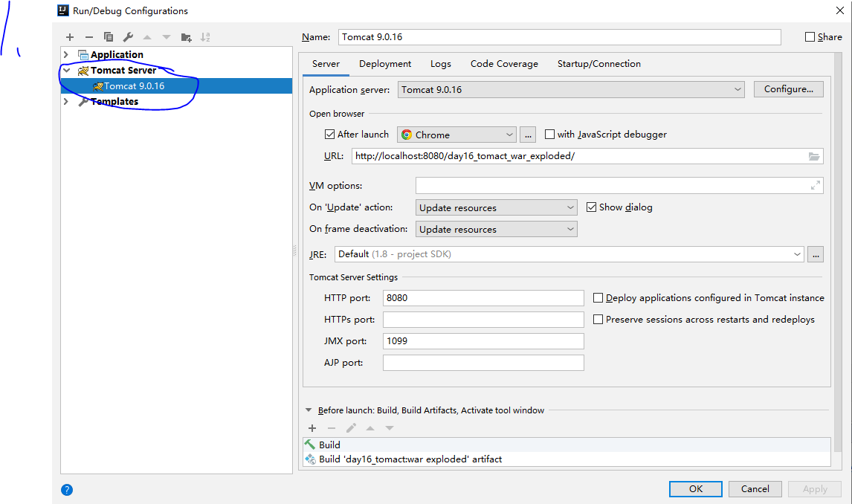Remove selected configuration with minus icon
Viewport: 852px width, 504px height.
[89, 37]
